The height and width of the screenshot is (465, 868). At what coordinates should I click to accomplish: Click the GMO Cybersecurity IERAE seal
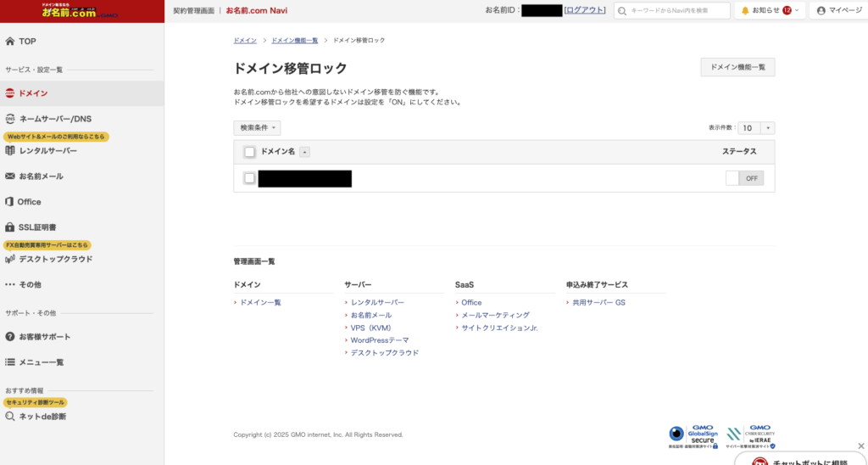pos(751,437)
